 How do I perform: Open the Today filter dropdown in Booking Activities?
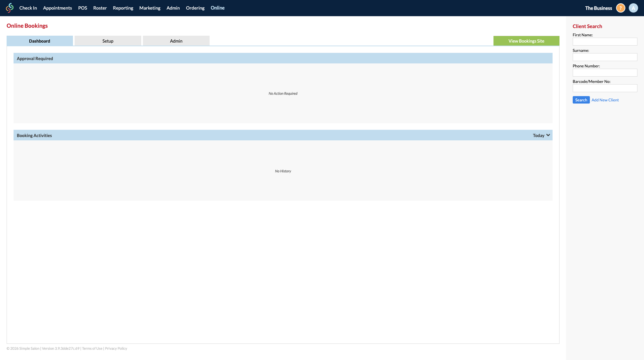(541, 135)
